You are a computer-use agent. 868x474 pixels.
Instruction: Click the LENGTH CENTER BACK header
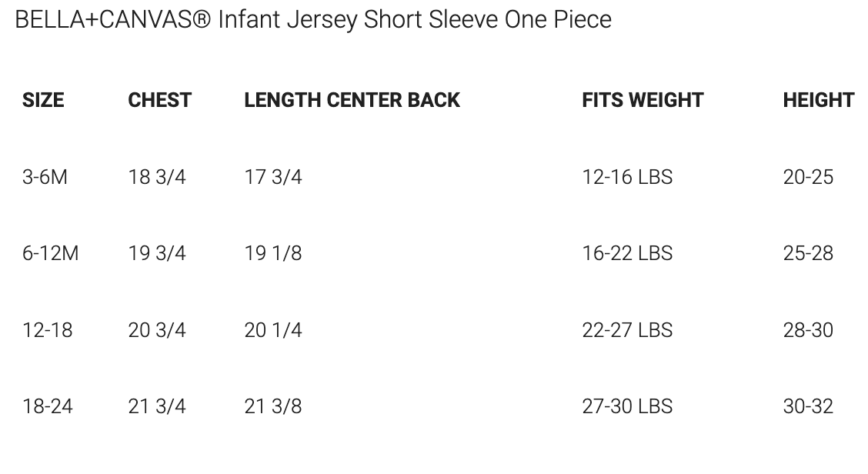(352, 100)
